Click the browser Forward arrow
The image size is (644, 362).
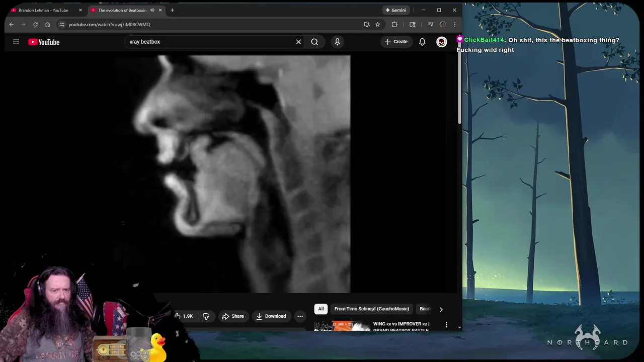click(23, 24)
